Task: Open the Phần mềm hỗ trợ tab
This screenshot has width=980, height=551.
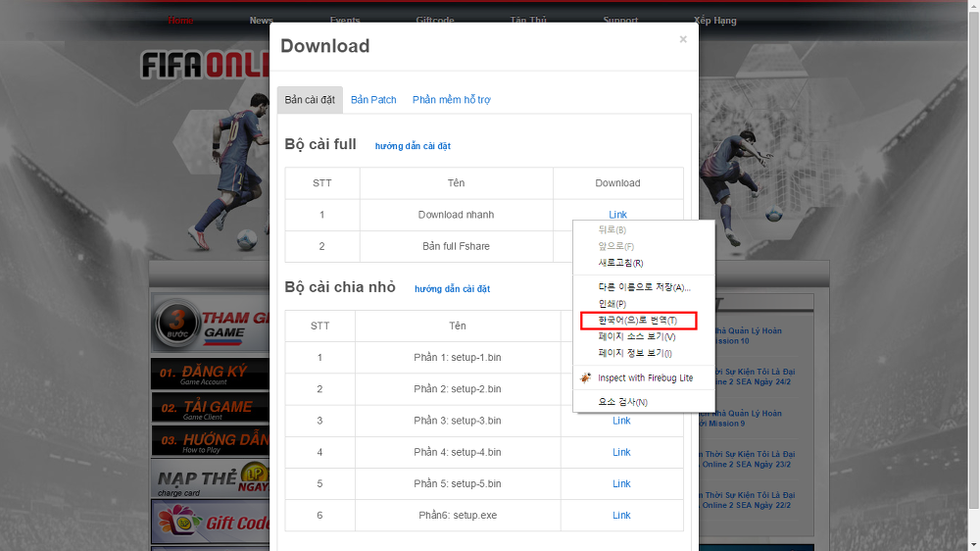Action: point(451,100)
